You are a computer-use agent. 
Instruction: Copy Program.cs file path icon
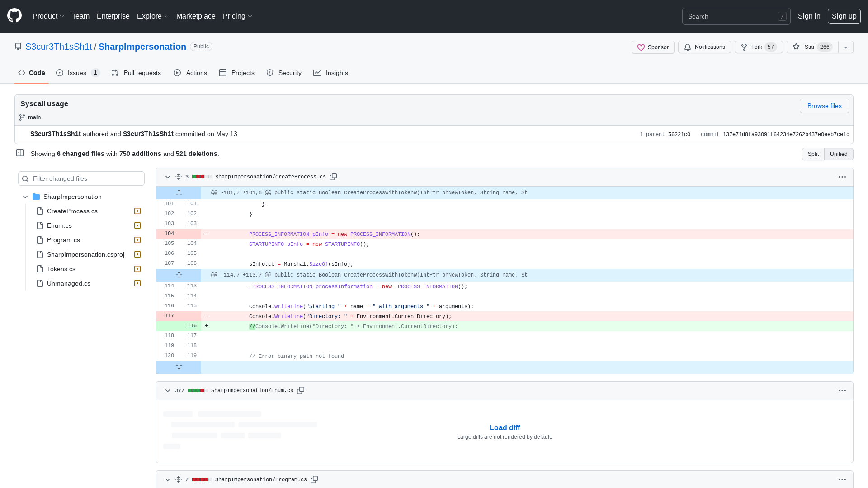point(314,479)
